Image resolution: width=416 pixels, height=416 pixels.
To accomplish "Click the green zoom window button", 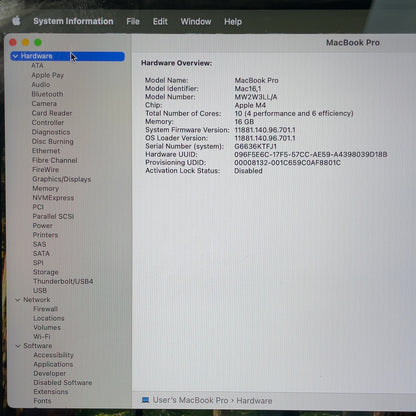I will coord(38,42).
